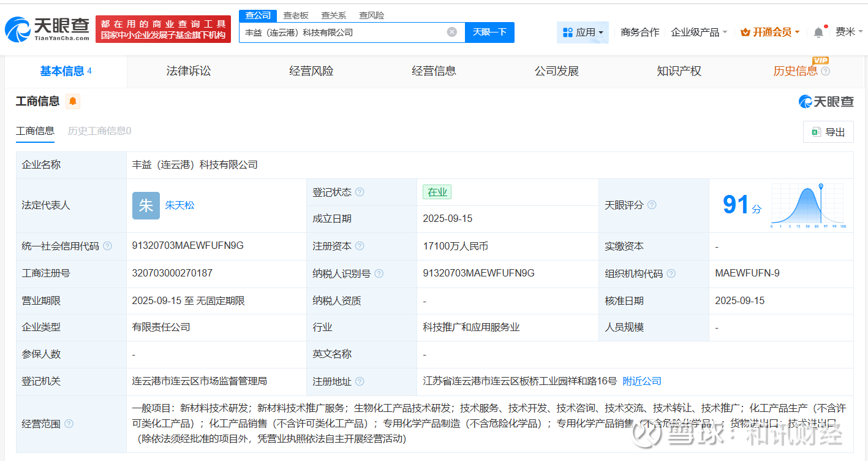
Task: Open the 附近公司 link
Action: tap(642, 381)
